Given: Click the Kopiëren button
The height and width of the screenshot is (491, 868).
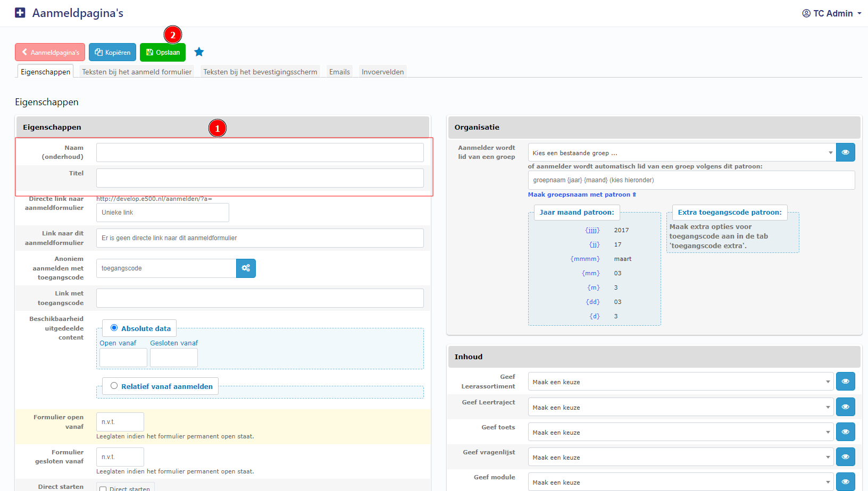Looking at the screenshot, I should pos(112,53).
